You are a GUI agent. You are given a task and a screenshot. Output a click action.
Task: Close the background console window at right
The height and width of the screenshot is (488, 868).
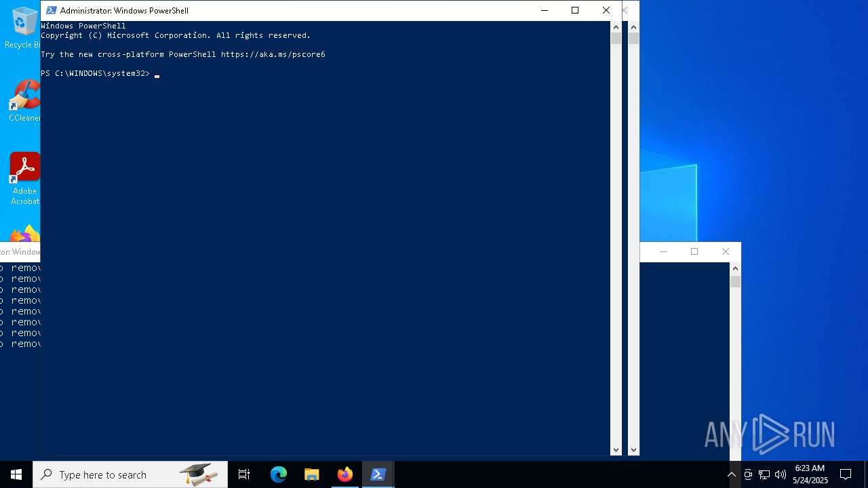click(x=726, y=251)
